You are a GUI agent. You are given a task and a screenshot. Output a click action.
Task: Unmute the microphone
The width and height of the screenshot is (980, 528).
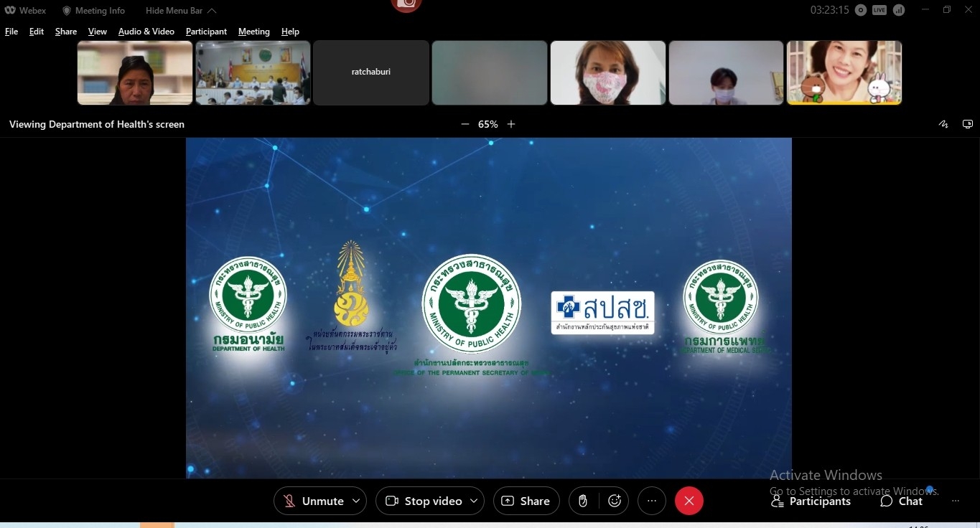pyautogui.click(x=313, y=501)
